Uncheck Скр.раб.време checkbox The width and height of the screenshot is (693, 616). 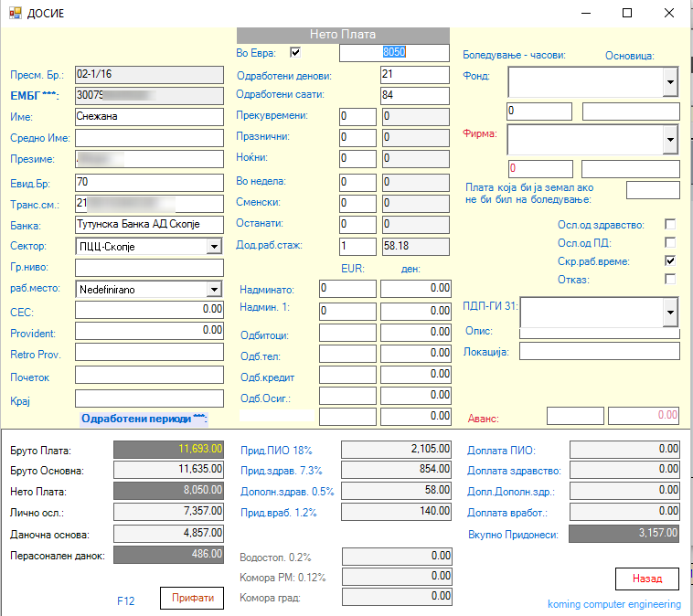[x=670, y=261]
